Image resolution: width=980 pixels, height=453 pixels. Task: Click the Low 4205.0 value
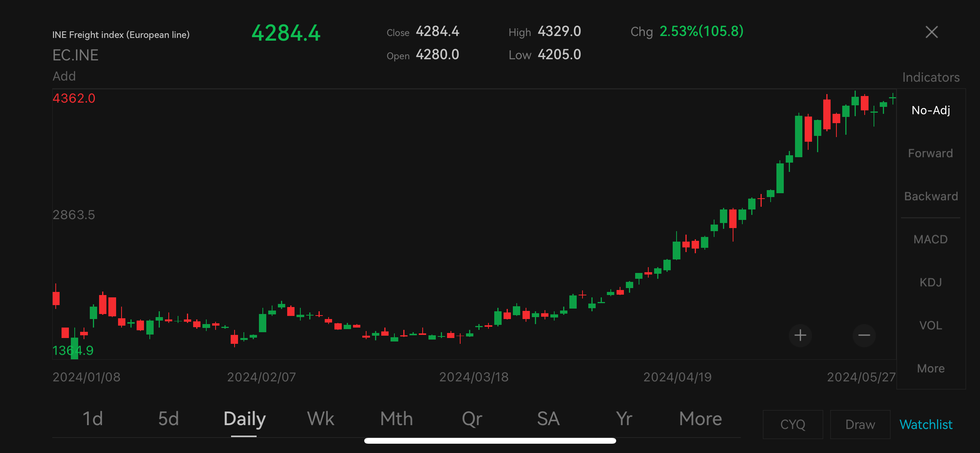559,55
